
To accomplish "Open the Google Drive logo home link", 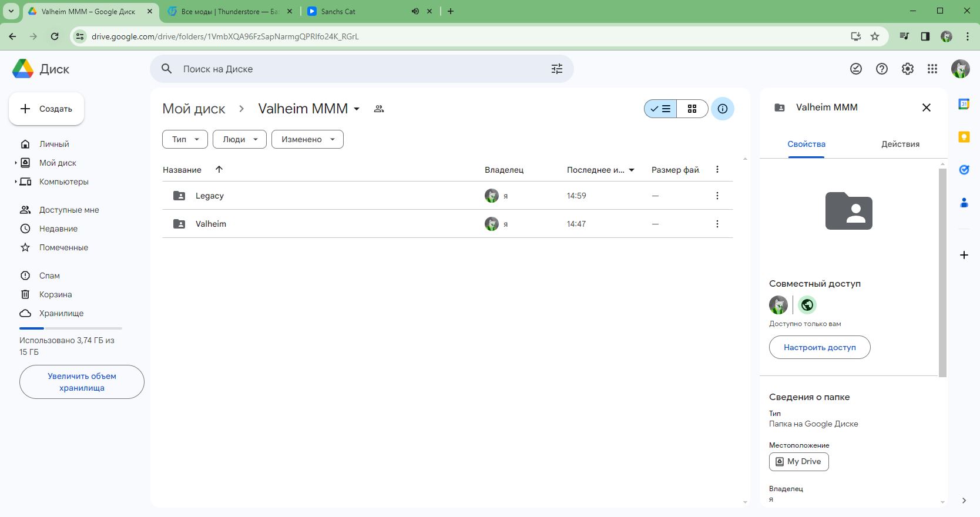I will [41, 69].
